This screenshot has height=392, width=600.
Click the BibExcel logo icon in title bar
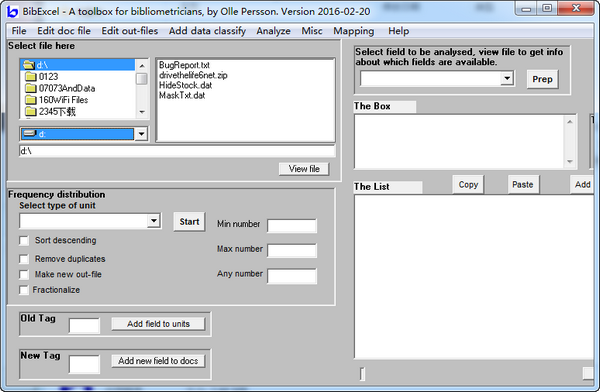(12, 11)
